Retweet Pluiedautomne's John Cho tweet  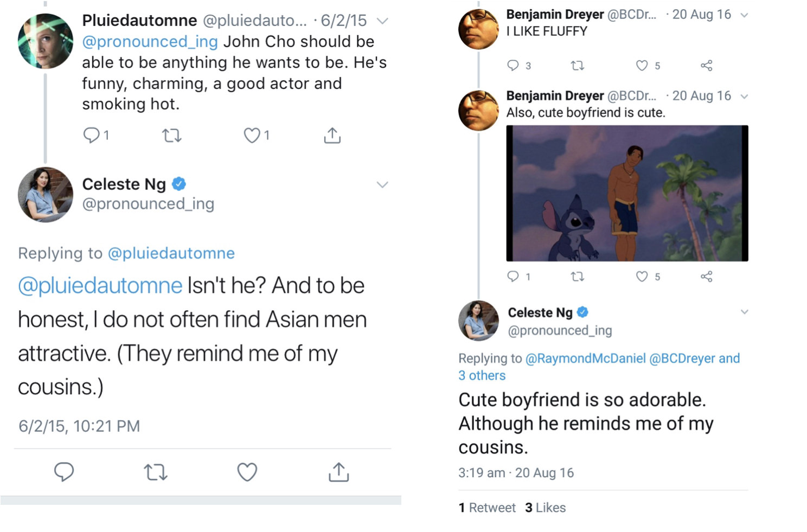point(172,135)
